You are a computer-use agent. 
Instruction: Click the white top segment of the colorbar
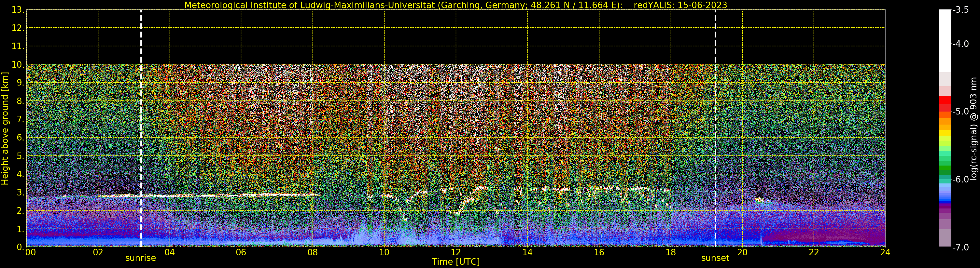[x=945, y=41]
